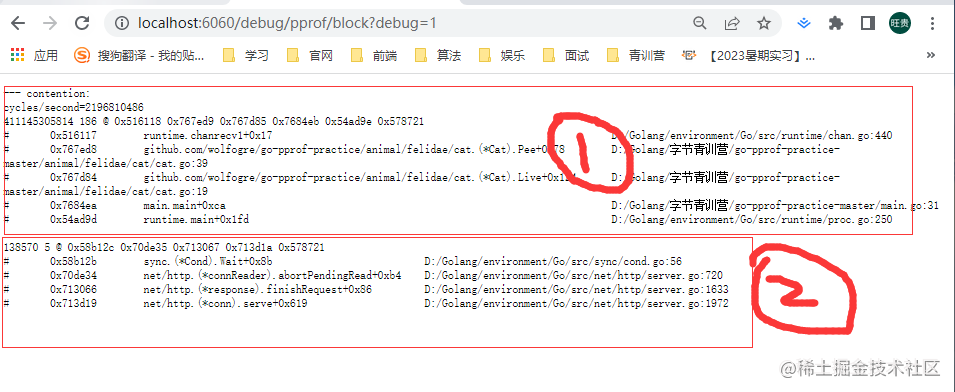This screenshot has width=955, height=392.
Task: Click 'net/http.(*response).finishRequest+0x86' entry
Action: (x=258, y=290)
